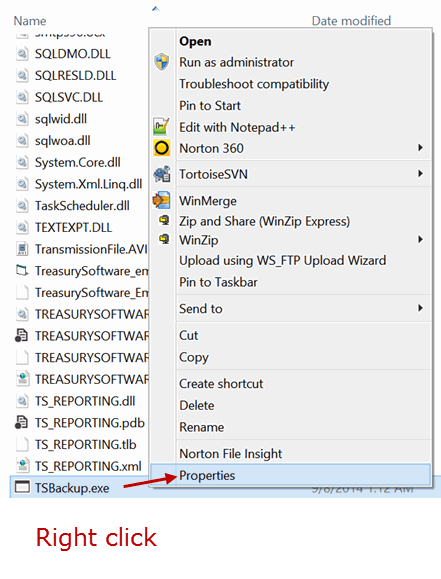Select Create shortcut

[x=221, y=384]
